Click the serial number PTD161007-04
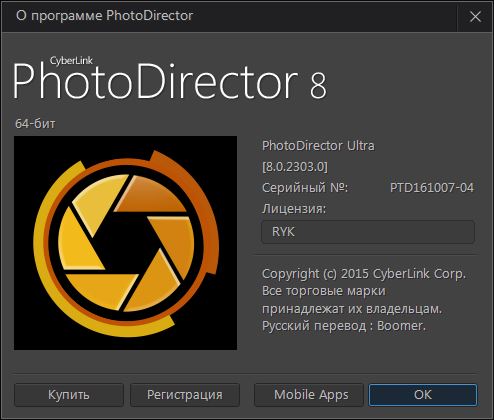The image size is (494, 420). pyautogui.click(x=432, y=188)
